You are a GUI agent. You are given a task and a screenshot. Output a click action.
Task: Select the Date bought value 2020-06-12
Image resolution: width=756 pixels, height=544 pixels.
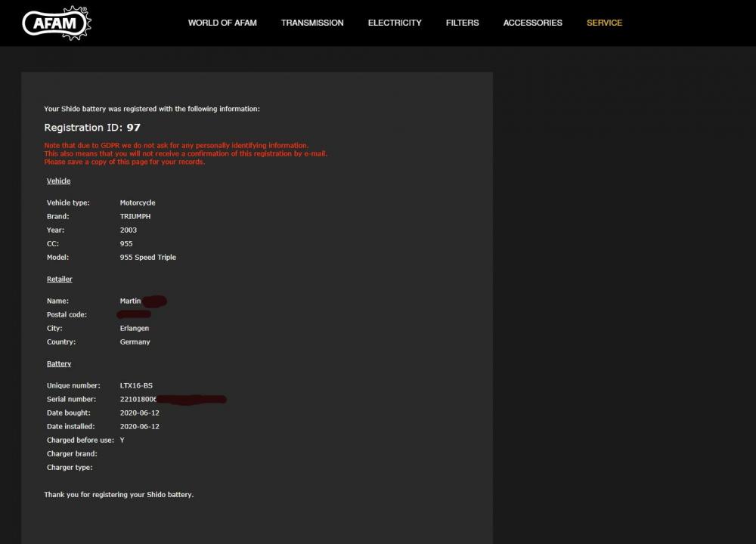[140, 413]
